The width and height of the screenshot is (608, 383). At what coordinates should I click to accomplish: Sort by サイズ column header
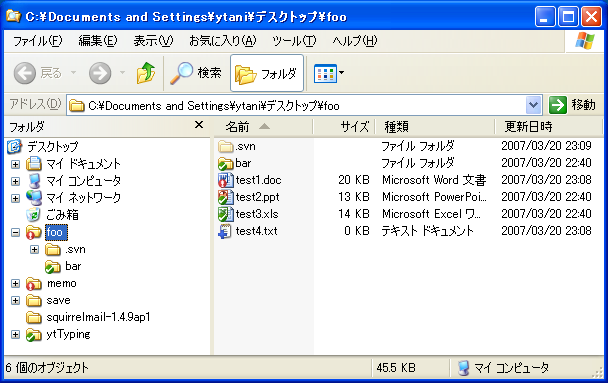pyautogui.click(x=344, y=126)
